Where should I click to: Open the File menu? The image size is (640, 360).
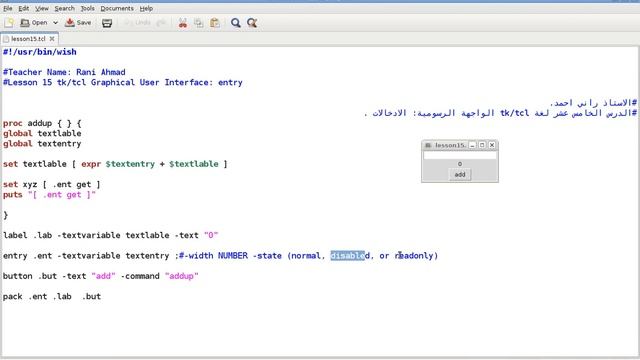[8, 8]
